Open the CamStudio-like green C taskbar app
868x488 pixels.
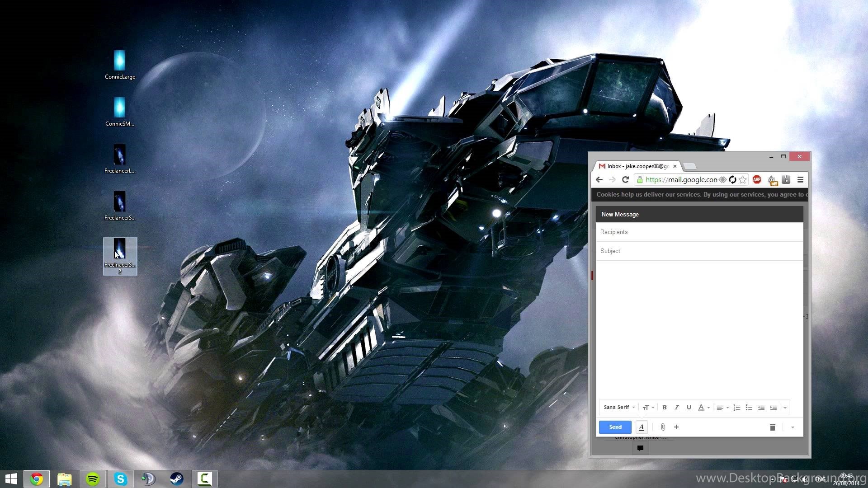[205, 479]
